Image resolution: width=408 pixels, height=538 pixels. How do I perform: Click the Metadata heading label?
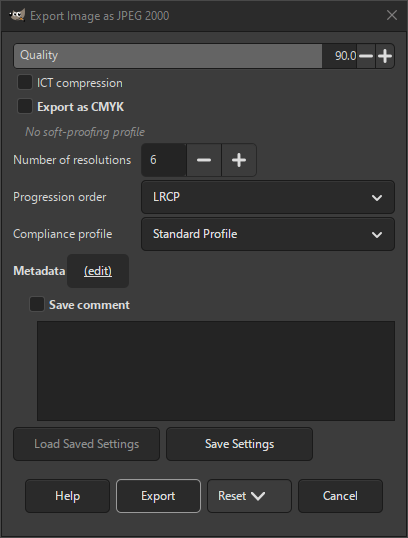point(39,271)
